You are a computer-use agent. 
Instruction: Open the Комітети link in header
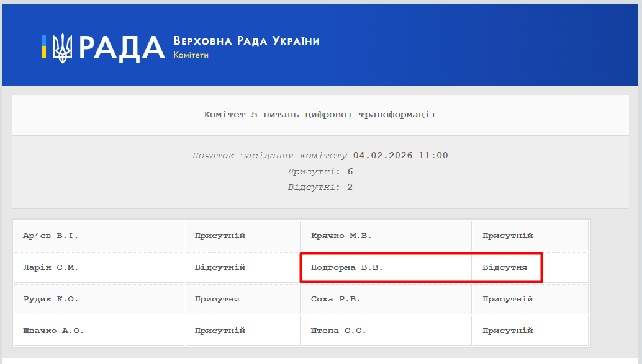point(191,55)
